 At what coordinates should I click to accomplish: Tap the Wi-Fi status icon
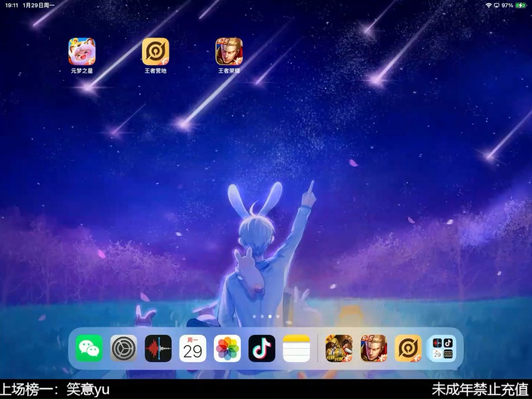pos(489,5)
